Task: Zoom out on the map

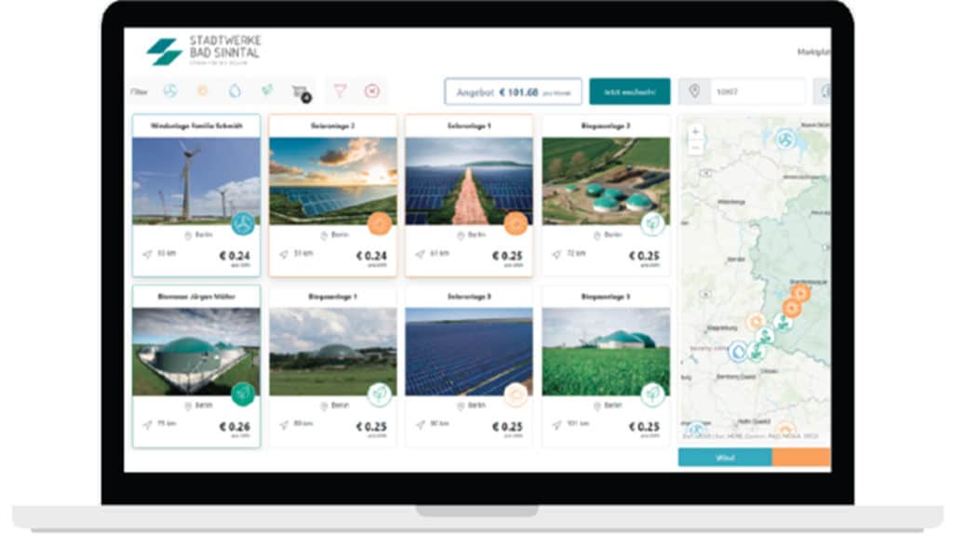Action: tap(695, 147)
